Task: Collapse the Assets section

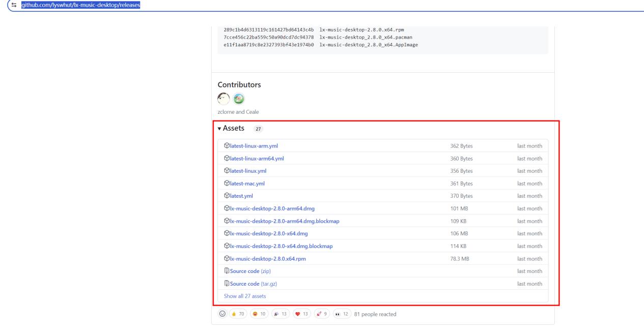Action: coord(220,129)
